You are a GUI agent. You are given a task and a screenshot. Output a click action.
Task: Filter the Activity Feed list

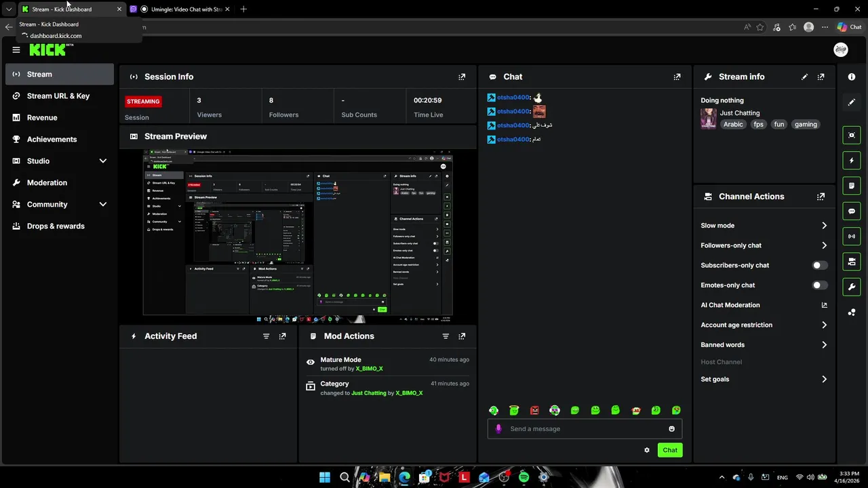point(266,336)
